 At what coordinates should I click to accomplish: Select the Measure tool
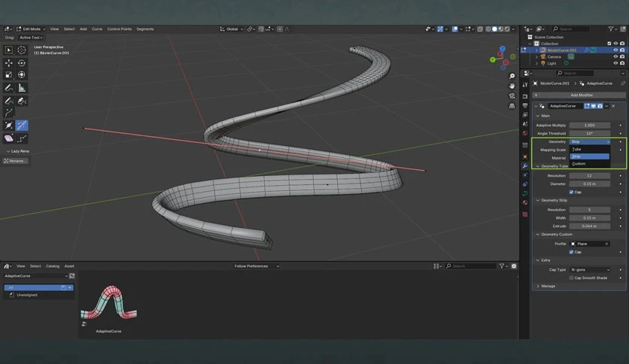tap(22, 88)
